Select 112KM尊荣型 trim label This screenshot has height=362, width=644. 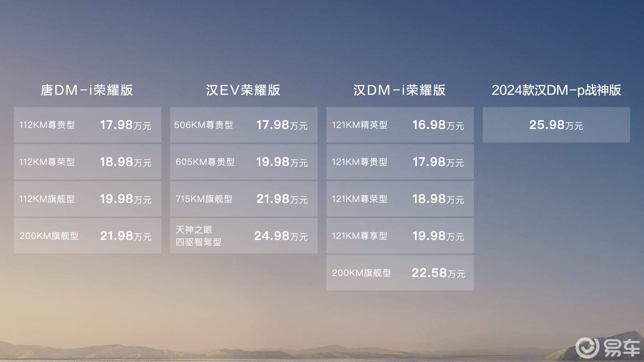click(47, 162)
